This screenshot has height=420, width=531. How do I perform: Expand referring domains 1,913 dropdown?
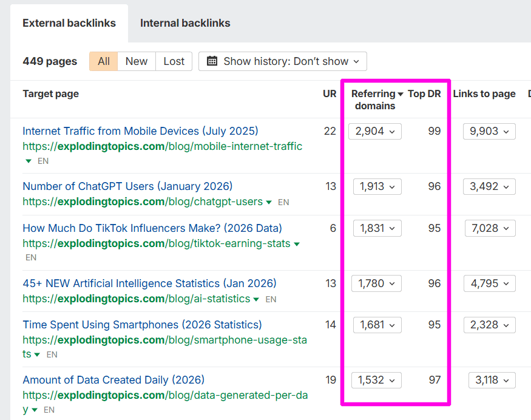tap(377, 186)
